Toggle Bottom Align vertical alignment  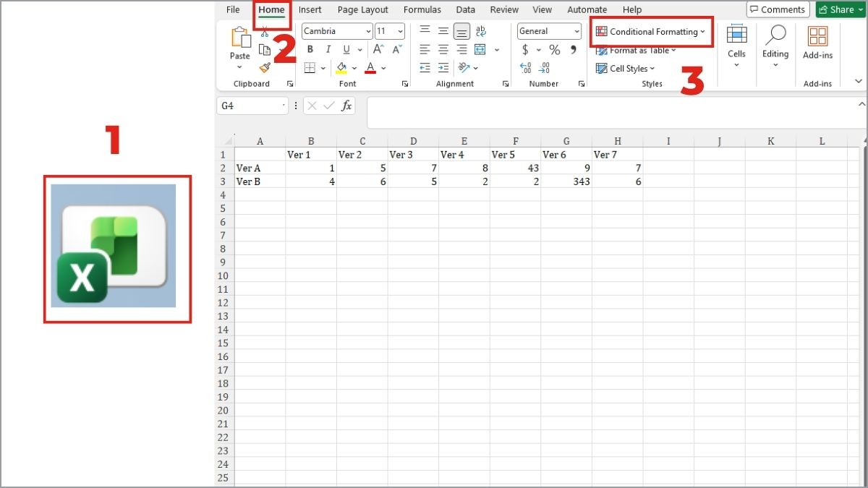(461, 31)
